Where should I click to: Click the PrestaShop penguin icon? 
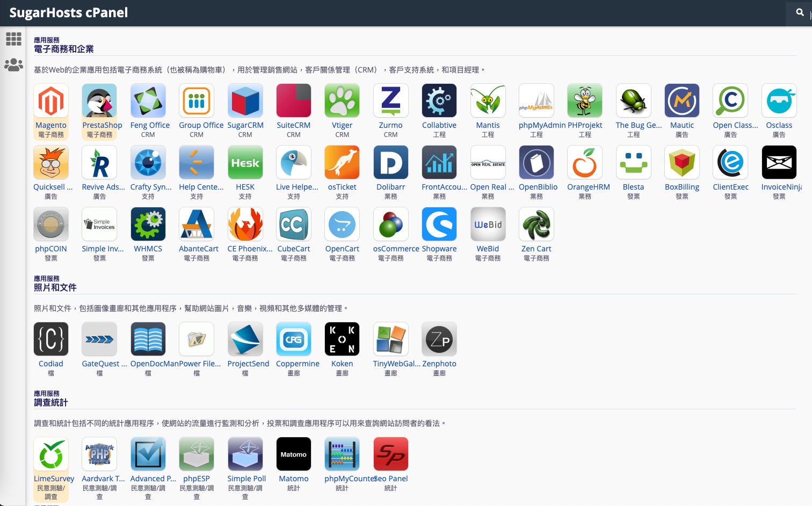point(99,100)
